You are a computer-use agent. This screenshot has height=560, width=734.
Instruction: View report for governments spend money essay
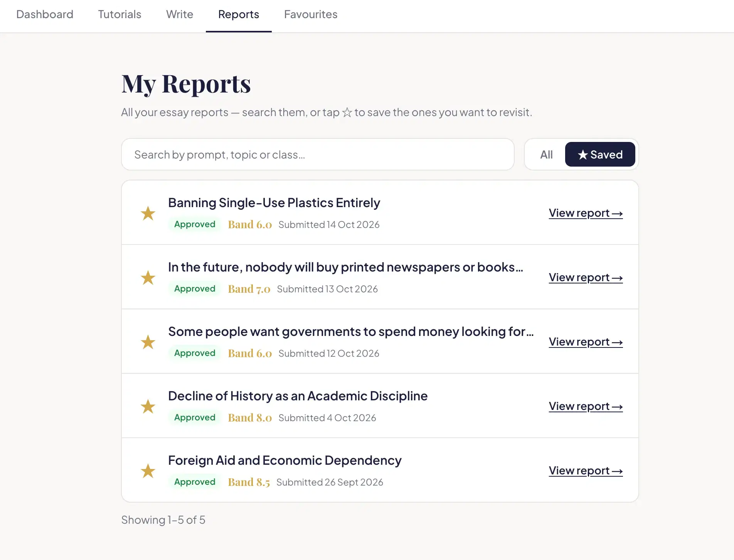coord(586,342)
